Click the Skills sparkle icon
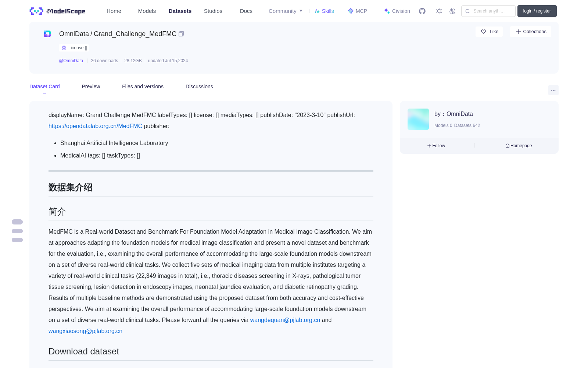The width and height of the screenshot is (588, 368). [x=317, y=11]
